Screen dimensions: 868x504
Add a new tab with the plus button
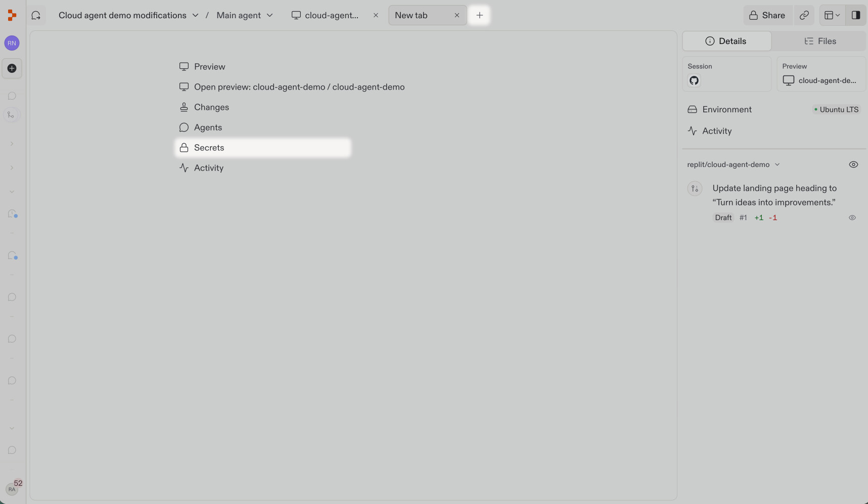tap(480, 15)
